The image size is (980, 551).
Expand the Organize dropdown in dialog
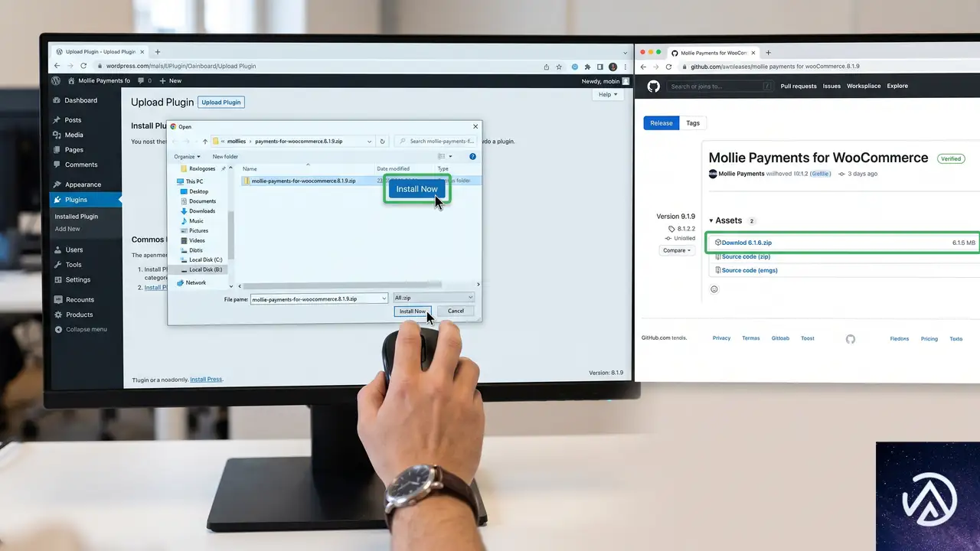click(187, 157)
